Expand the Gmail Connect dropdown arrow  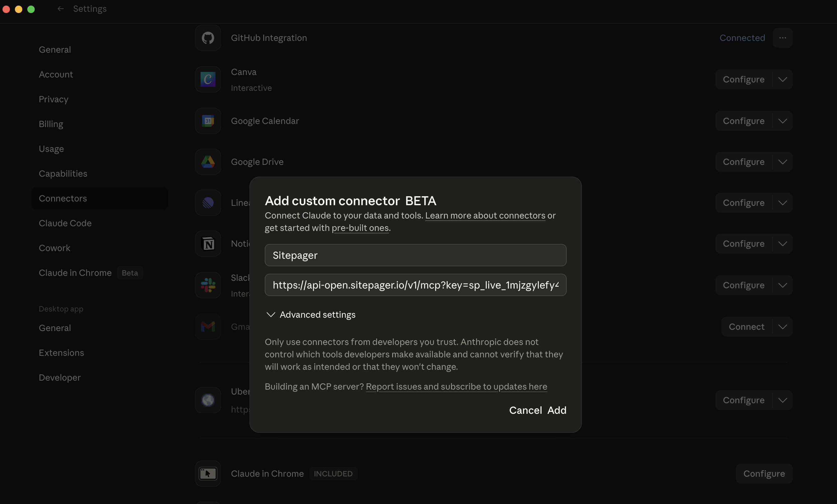pos(782,327)
